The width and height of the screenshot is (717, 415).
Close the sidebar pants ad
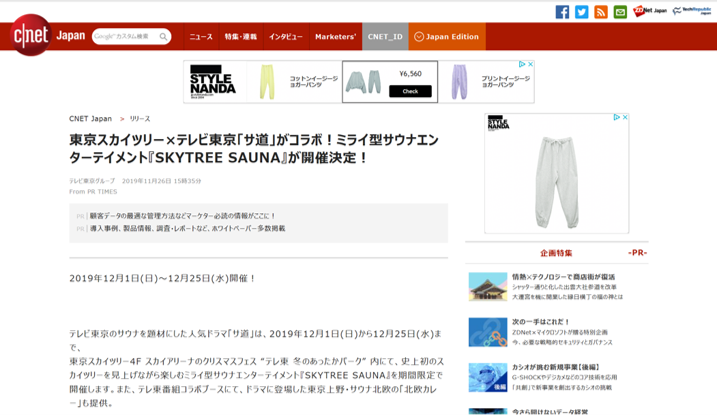625,117
